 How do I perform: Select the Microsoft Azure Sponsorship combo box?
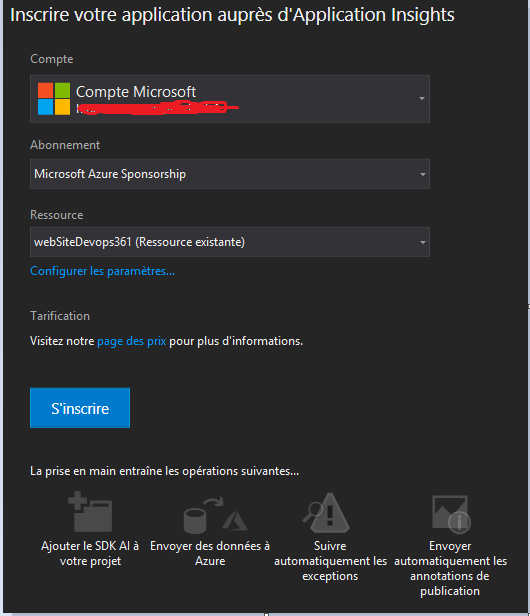click(230, 174)
